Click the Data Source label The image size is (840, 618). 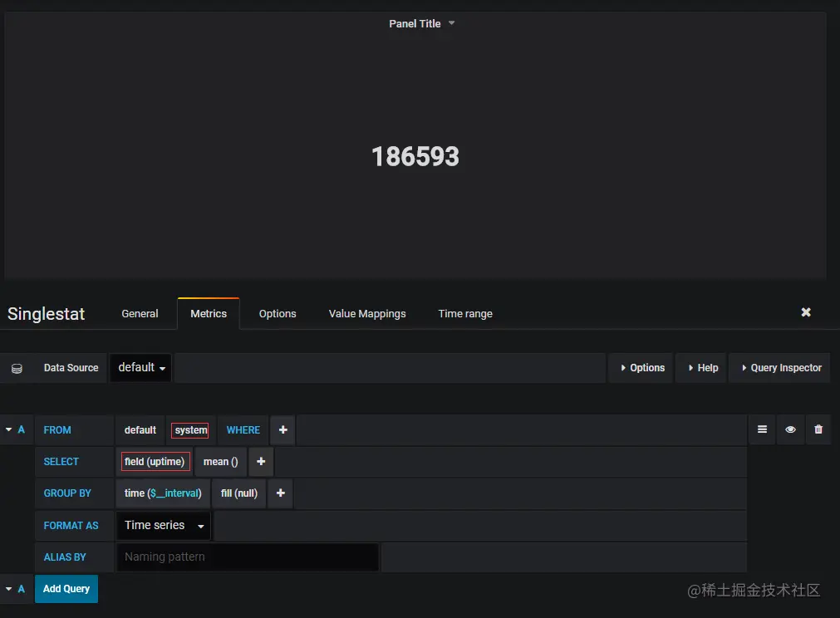(x=71, y=368)
